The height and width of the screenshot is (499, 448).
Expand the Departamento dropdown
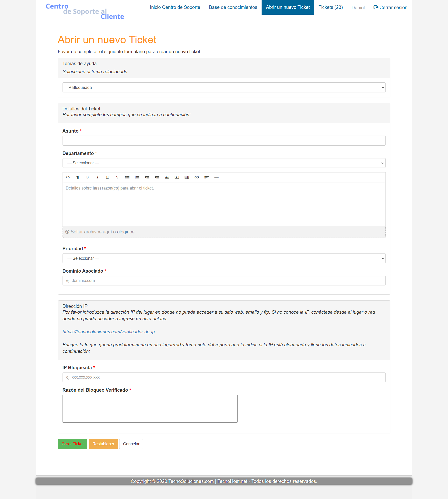pos(224,163)
